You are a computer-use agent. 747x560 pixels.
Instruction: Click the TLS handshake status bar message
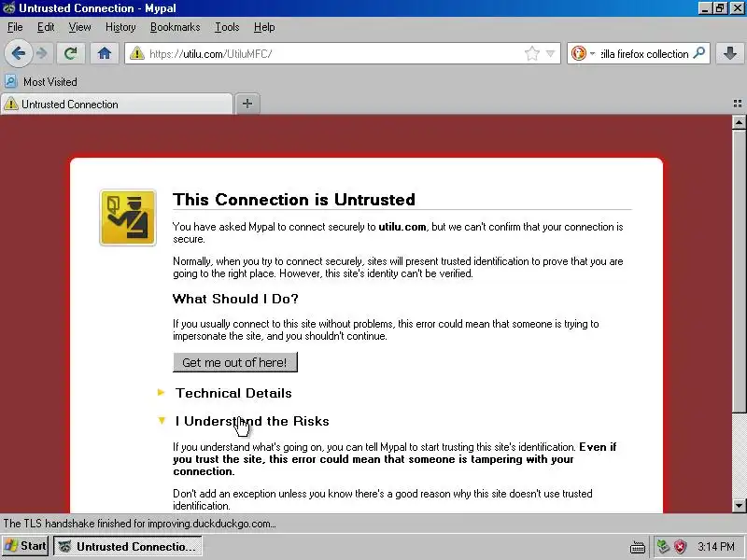(139, 524)
